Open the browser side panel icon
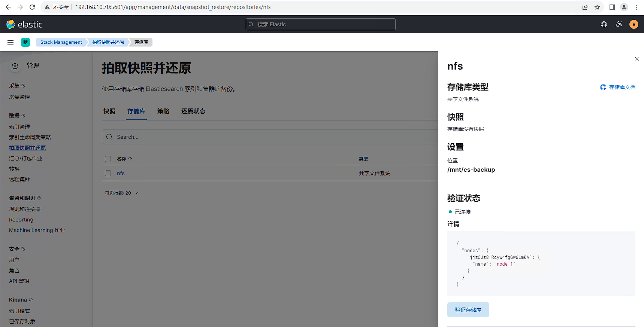644x327 pixels. [x=612, y=7]
